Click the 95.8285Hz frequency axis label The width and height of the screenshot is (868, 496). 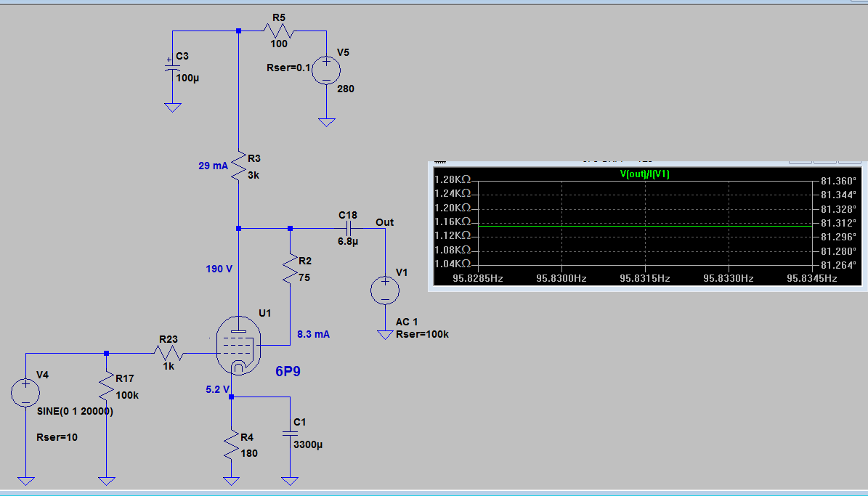478,278
